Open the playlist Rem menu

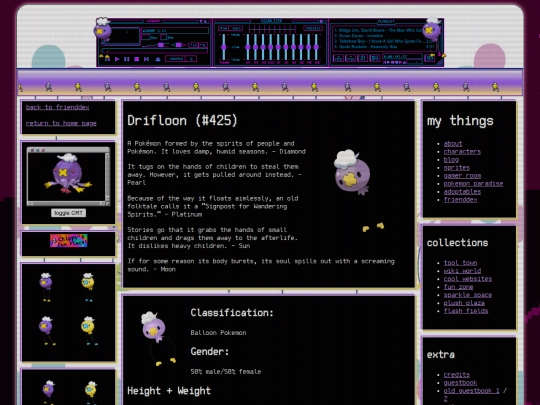coord(350,58)
